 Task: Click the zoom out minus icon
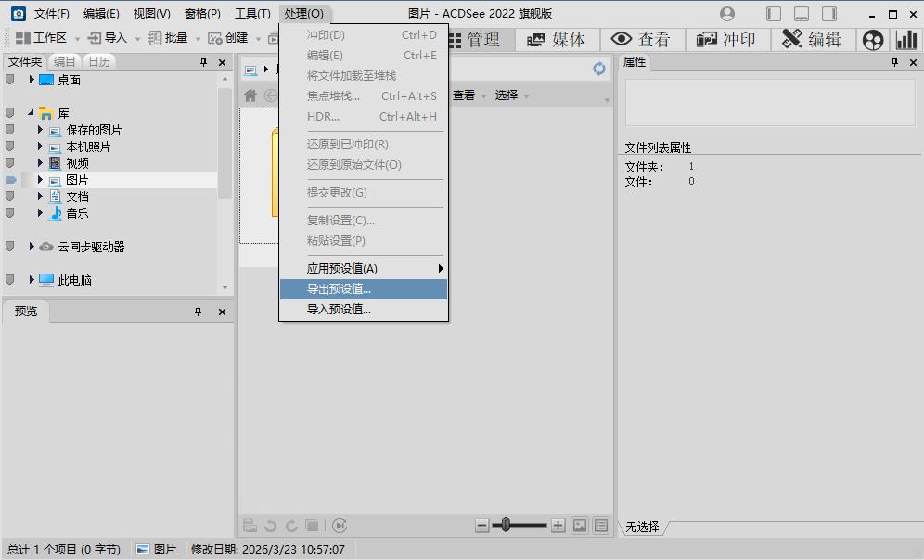coord(482,525)
